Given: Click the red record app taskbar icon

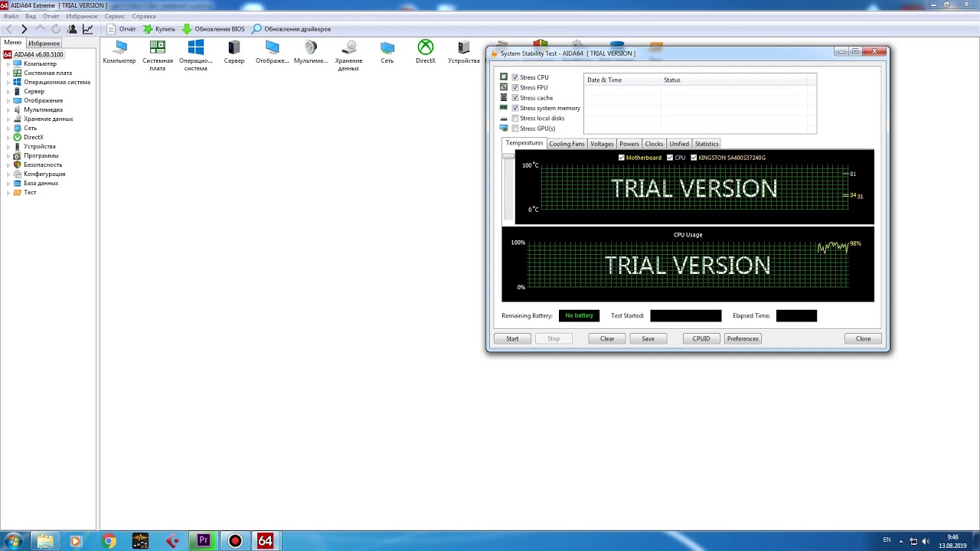Looking at the screenshot, I should pos(235,541).
